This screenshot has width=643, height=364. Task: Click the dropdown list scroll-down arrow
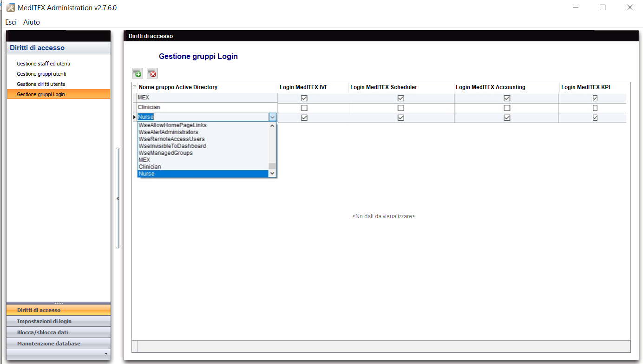coord(273,174)
